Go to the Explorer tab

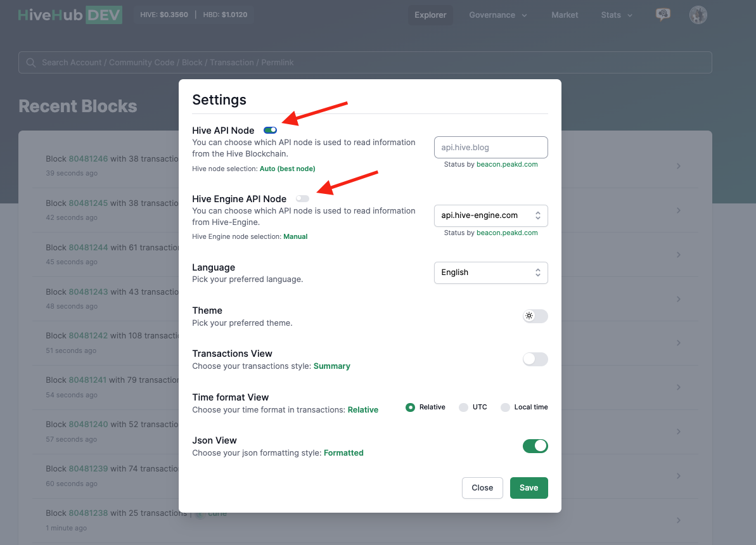(430, 15)
